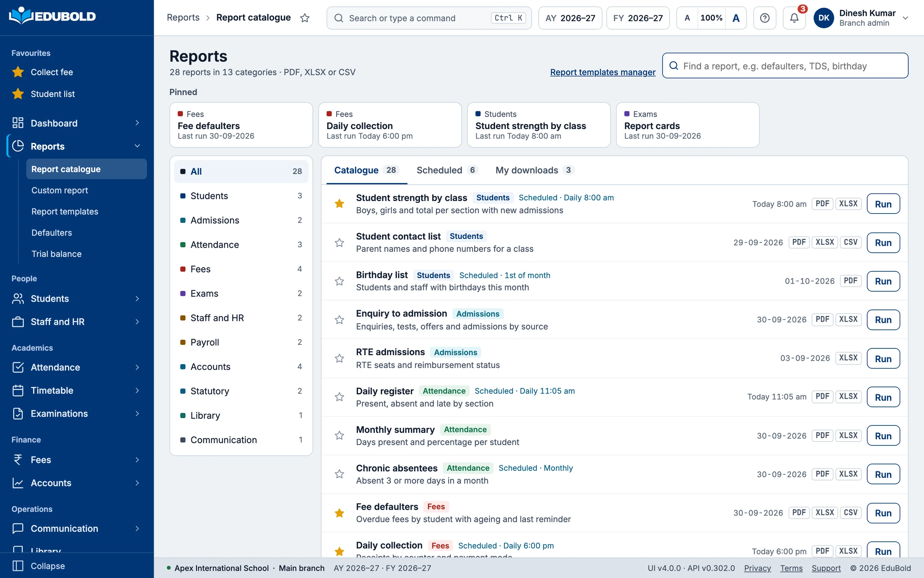Unstar the Fee defaulters report row
Viewport: 924px width, 578px height.
tap(339, 513)
